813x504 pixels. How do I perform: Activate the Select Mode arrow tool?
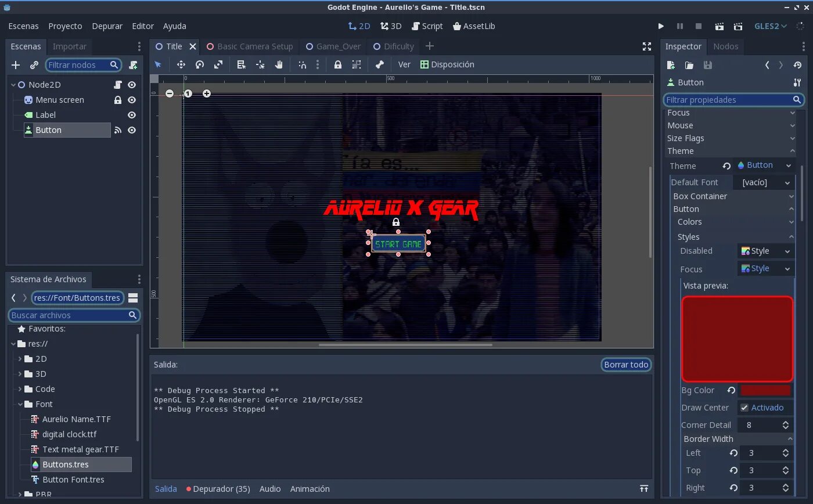coord(157,64)
